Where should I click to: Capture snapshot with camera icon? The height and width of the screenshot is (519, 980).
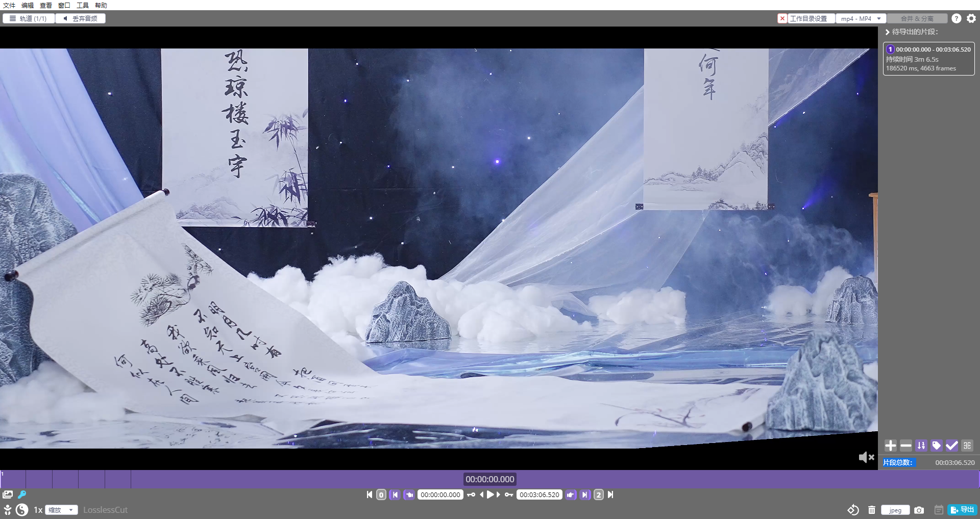[x=919, y=510]
